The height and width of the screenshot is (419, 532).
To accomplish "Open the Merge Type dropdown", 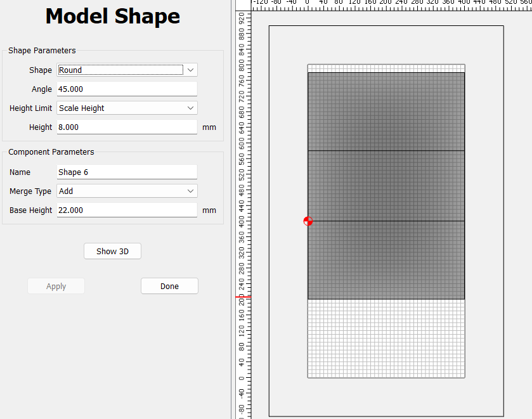I will pos(127,191).
